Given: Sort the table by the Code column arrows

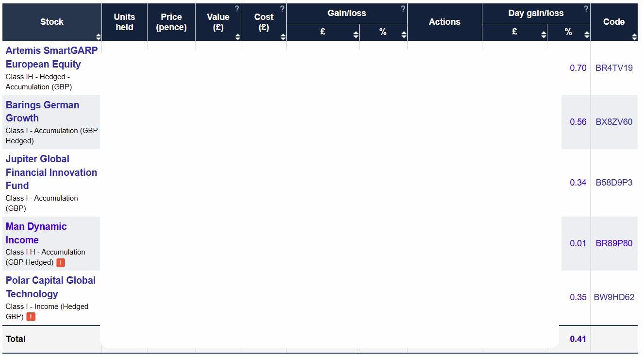Looking at the screenshot, I should coord(634,37).
